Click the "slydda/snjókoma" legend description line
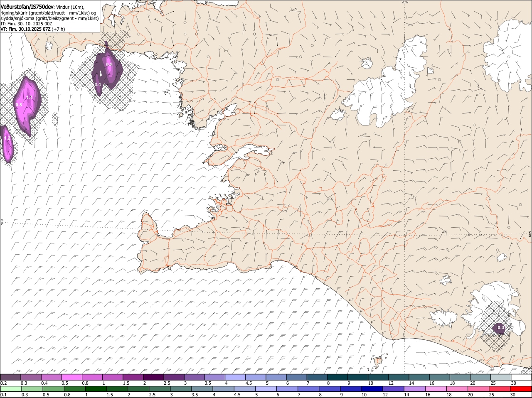The height and width of the screenshot is (398, 532). [49, 18]
